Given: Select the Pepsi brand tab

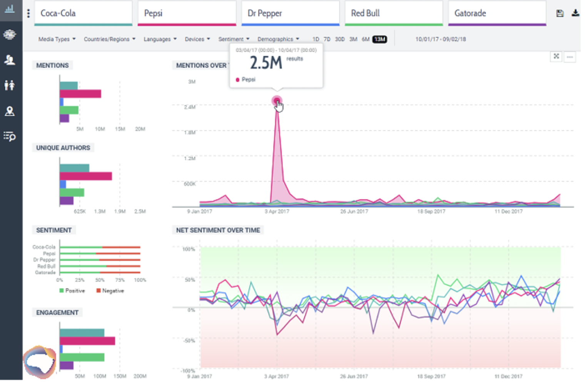Looking at the screenshot, I should click(187, 13).
